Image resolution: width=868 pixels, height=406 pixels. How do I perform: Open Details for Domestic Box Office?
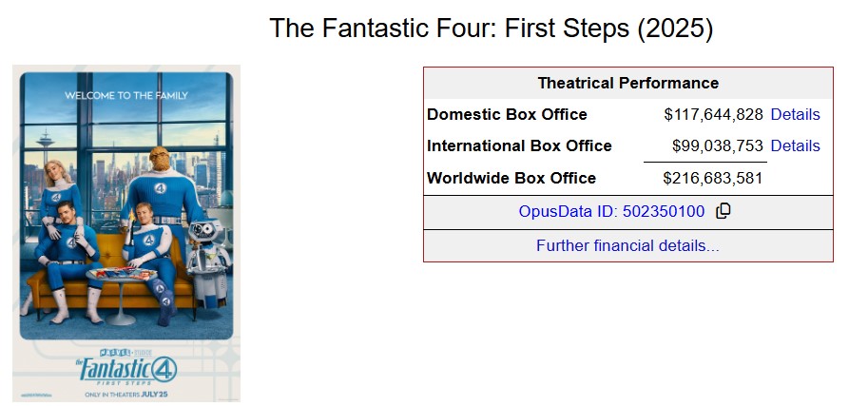795,115
